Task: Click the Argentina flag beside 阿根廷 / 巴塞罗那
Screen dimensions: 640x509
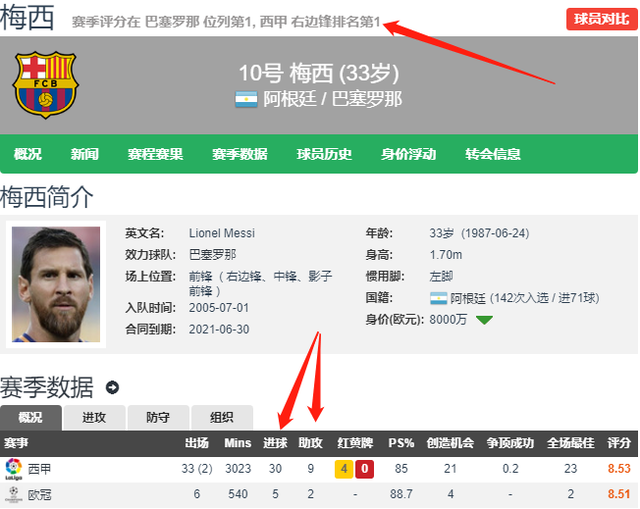Action: pyautogui.click(x=246, y=99)
